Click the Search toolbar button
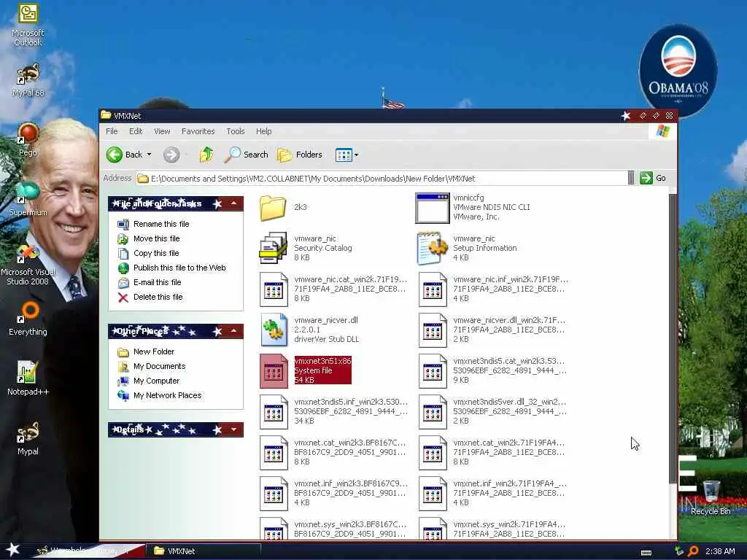Screen dimensions: 747x560 [247, 155]
